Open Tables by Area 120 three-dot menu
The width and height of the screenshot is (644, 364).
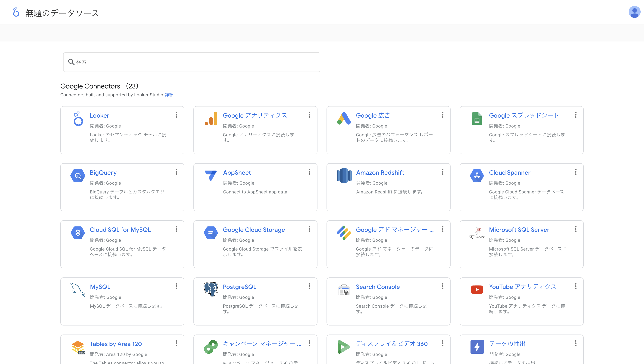coord(176,343)
